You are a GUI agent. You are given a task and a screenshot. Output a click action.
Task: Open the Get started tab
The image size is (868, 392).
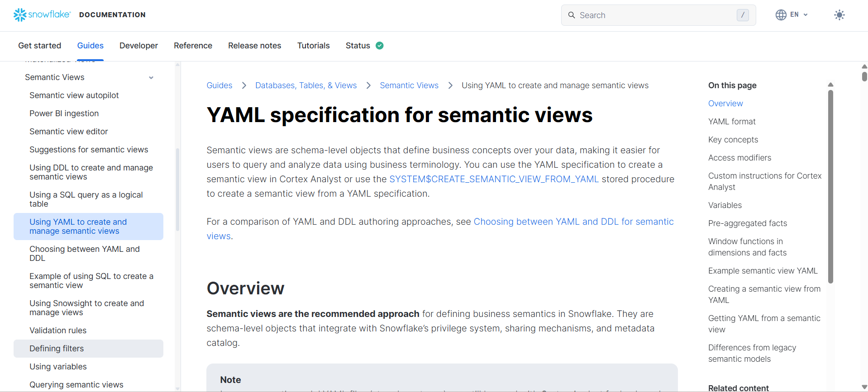[x=40, y=46]
